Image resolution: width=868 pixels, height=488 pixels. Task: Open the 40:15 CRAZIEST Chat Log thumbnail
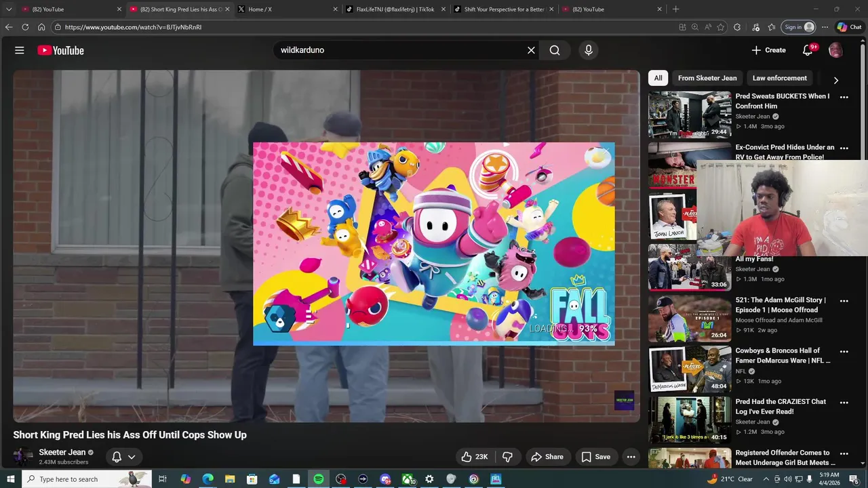tap(690, 420)
